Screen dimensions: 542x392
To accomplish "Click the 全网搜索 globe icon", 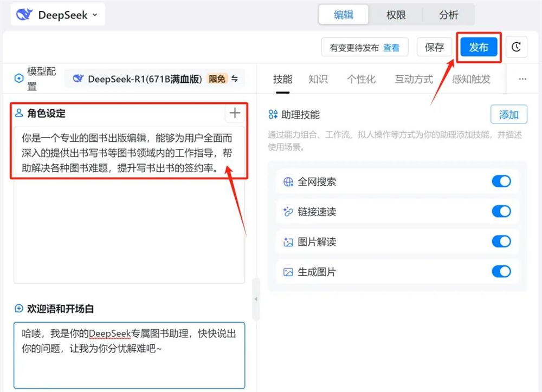I will [x=289, y=181].
